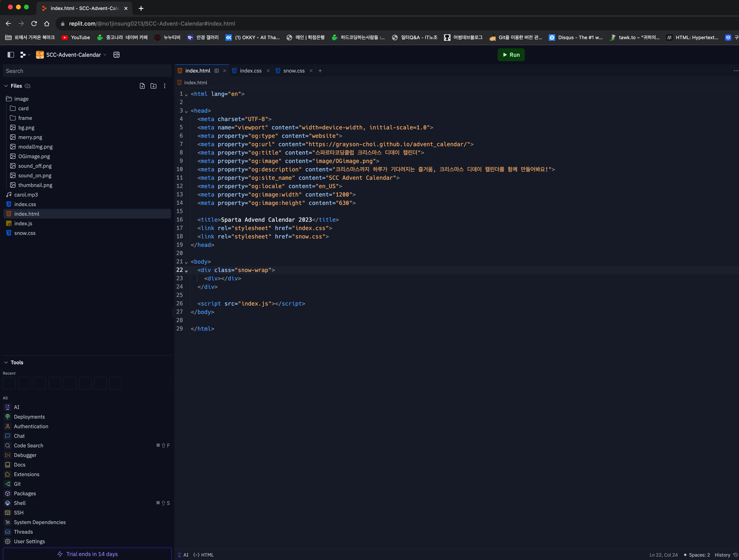Open the Deployments tool
This screenshot has width=739, height=560.
click(x=87, y=417)
